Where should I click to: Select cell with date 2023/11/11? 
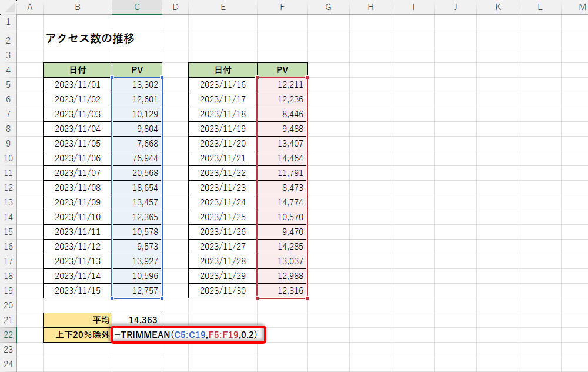pyautogui.click(x=78, y=231)
